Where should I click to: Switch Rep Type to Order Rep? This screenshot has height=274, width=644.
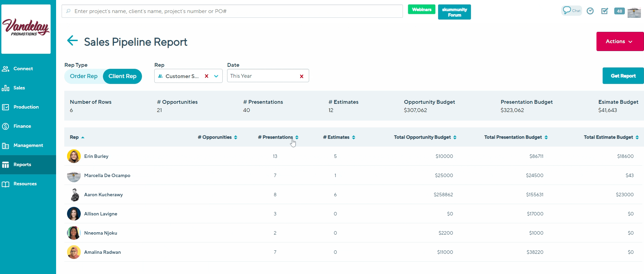click(84, 76)
